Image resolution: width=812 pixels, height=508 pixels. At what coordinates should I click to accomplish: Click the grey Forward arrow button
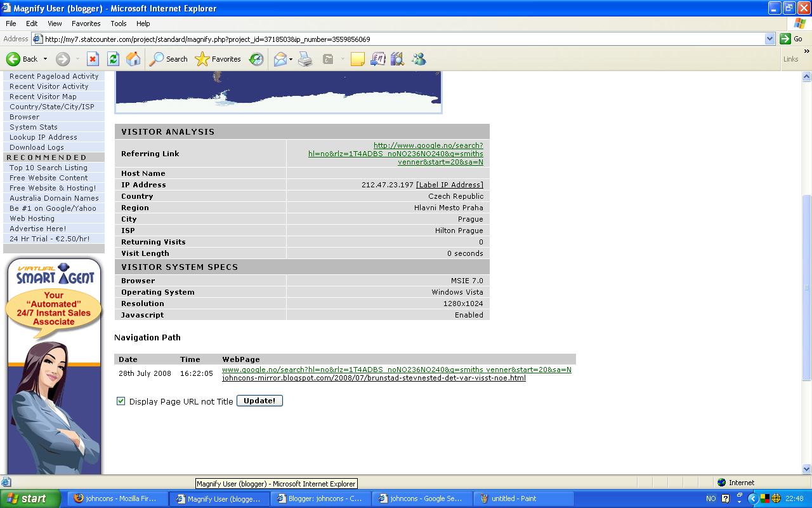62,59
